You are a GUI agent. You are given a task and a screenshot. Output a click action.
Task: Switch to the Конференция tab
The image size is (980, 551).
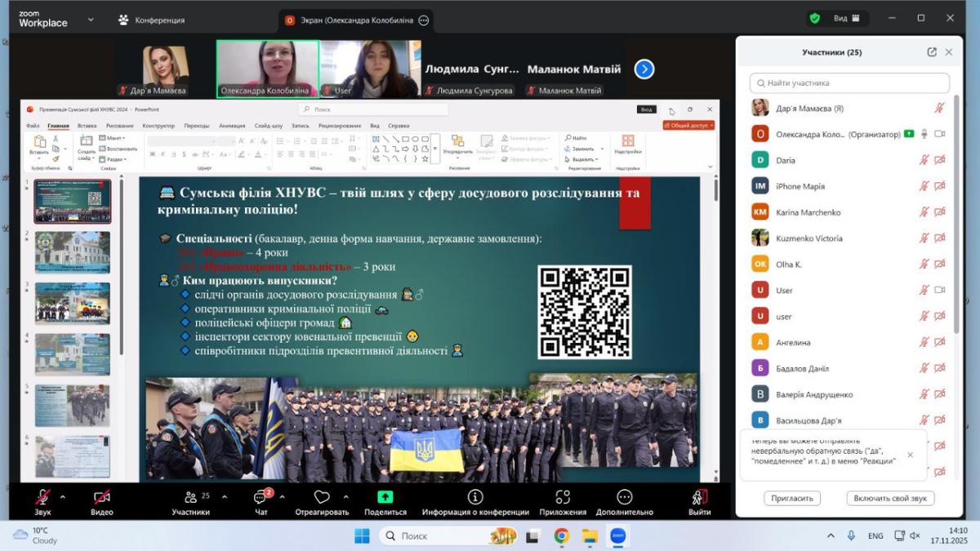click(x=152, y=20)
